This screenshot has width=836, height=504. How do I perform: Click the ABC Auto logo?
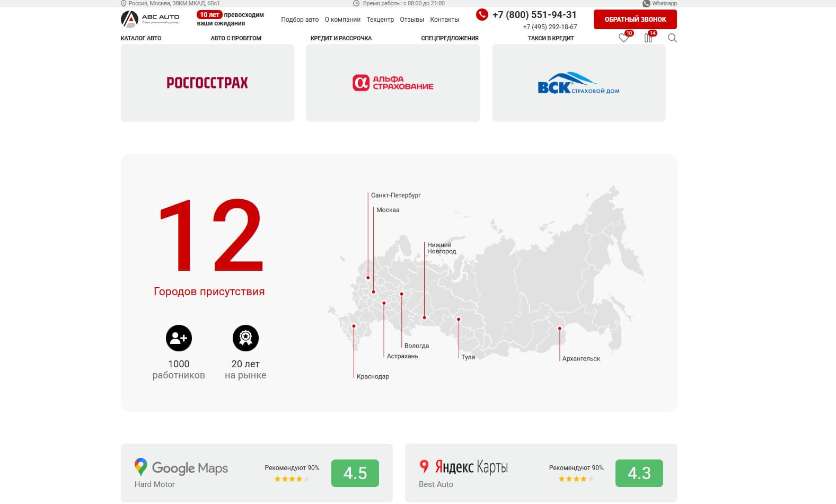coord(150,19)
